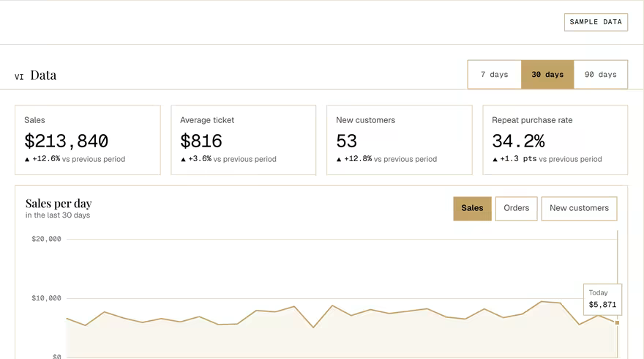This screenshot has height=359, width=644.
Task: Click the up-arrow icon in Sales card
Action: coord(27,160)
